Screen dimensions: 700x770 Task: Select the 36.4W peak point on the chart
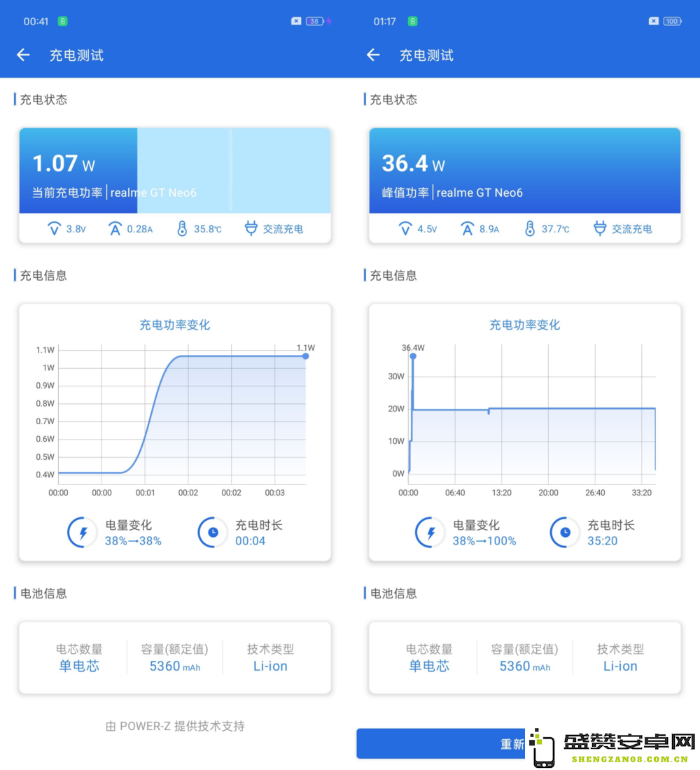point(413,356)
